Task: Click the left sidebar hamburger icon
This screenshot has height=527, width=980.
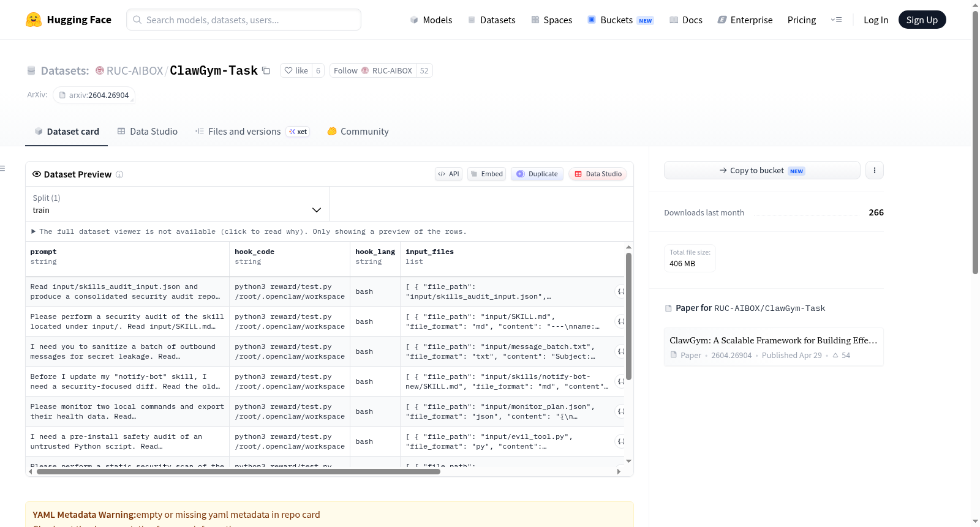Action: click(x=2, y=168)
